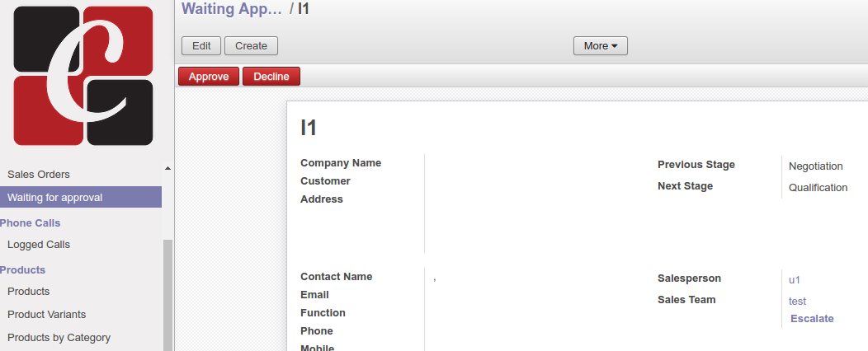Open the More dropdown menu
This screenshot has width=868, height=351.
point(600,46)
